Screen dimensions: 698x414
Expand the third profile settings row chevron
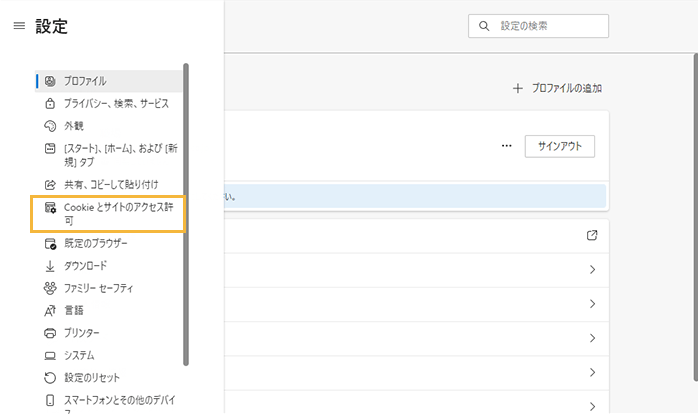tap(592, 304)
